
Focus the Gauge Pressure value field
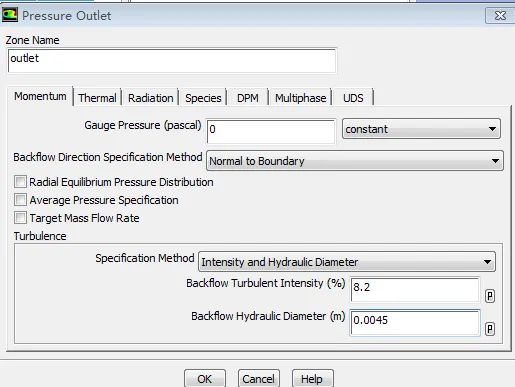pos(271,132)
